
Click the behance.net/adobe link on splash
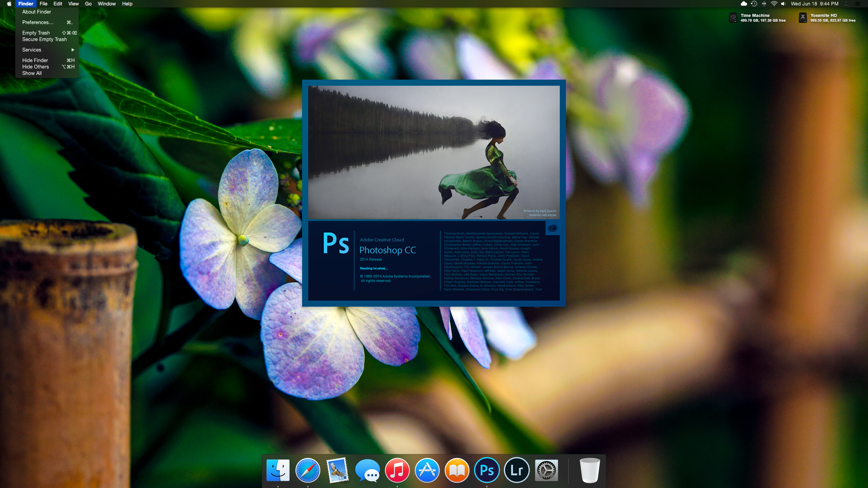click(542, 215)
